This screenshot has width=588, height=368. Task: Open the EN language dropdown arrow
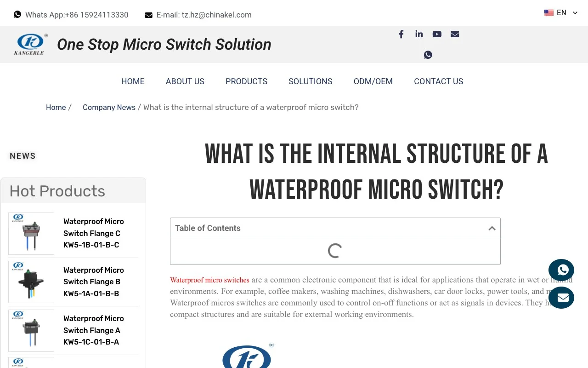(x=575, y=13)
